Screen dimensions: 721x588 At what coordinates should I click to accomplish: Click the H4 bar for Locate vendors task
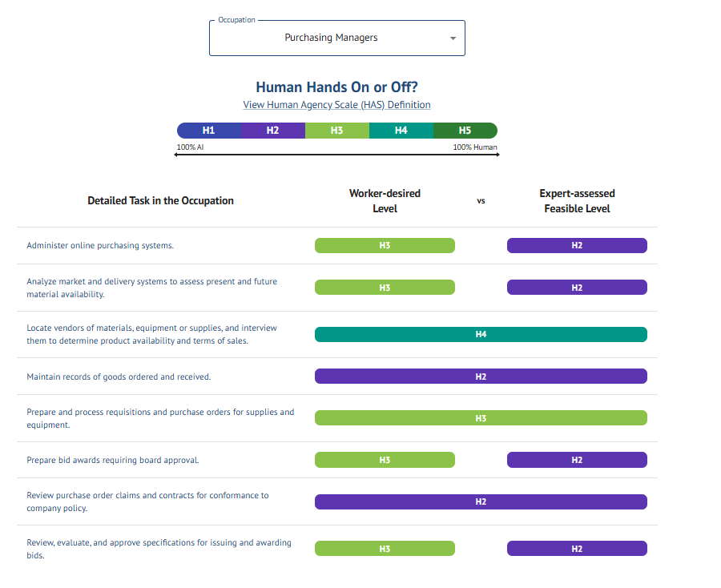[x=481, y=335]
